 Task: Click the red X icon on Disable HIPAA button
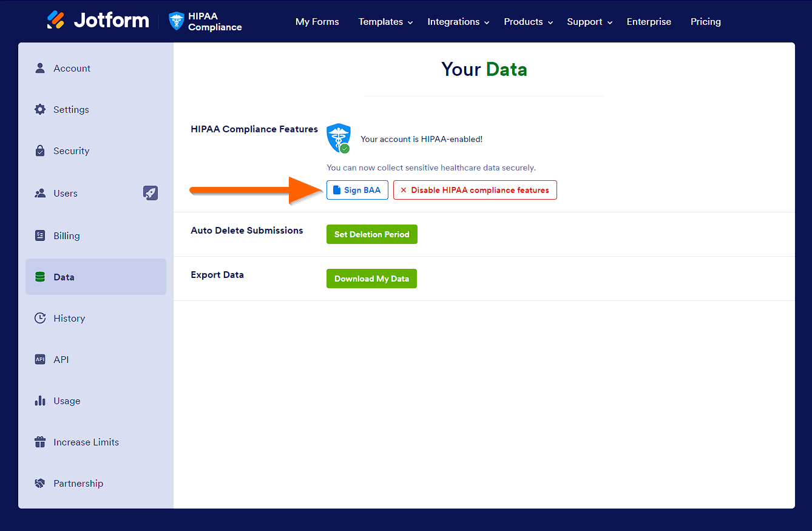tap(404, 190)
